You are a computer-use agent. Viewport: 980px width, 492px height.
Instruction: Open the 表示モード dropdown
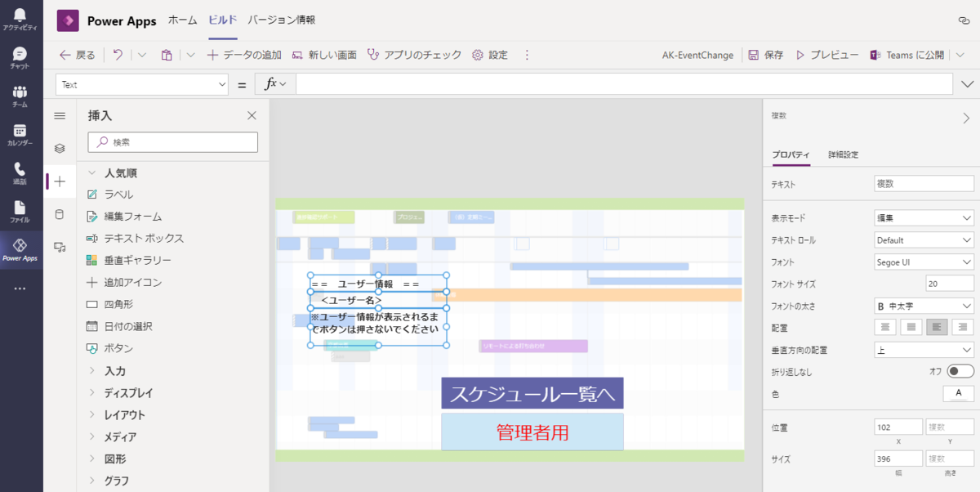click(923, 217)
